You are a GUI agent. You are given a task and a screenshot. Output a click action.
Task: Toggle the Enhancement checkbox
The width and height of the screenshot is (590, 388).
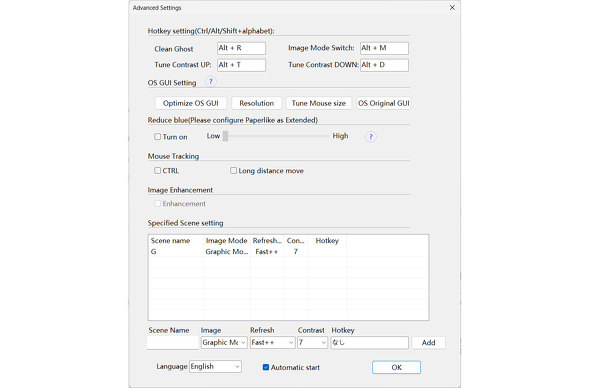click(157, 204)
